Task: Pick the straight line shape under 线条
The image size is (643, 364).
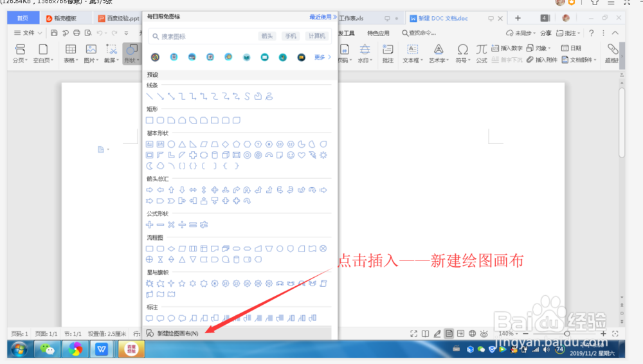Action: tap(150, 96)
